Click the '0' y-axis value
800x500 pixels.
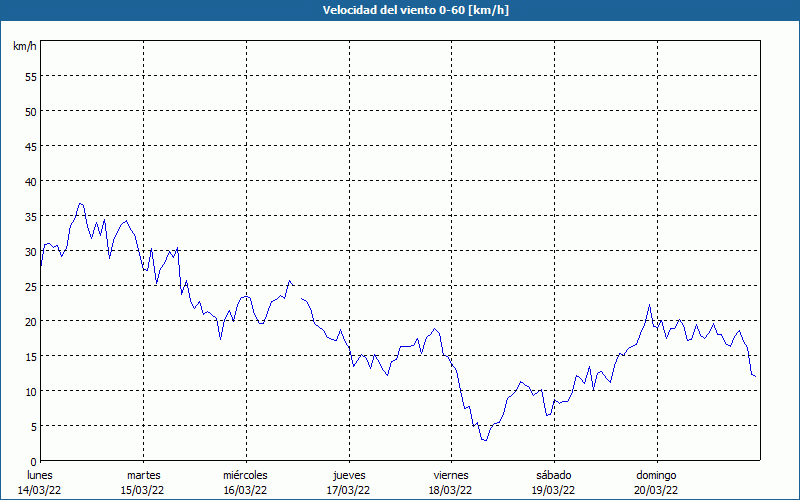pyautogui.click(x=34, y=462)
